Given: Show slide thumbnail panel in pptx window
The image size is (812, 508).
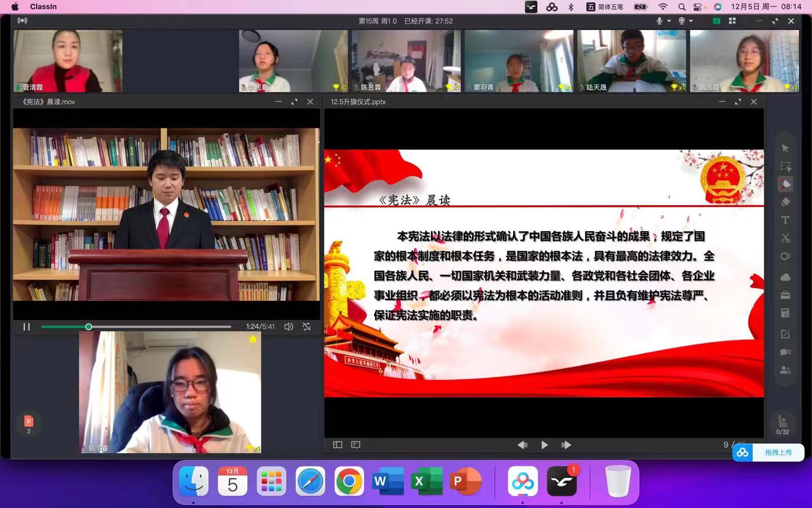Looking at the screenshot, I should pyautogui.click(x=337, y=444).
